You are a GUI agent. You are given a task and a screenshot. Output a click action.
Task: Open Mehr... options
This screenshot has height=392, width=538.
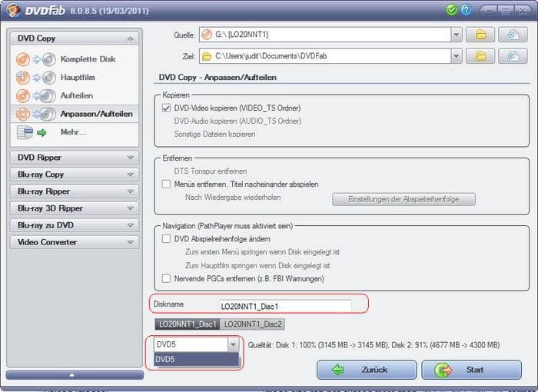click(75, 132)
